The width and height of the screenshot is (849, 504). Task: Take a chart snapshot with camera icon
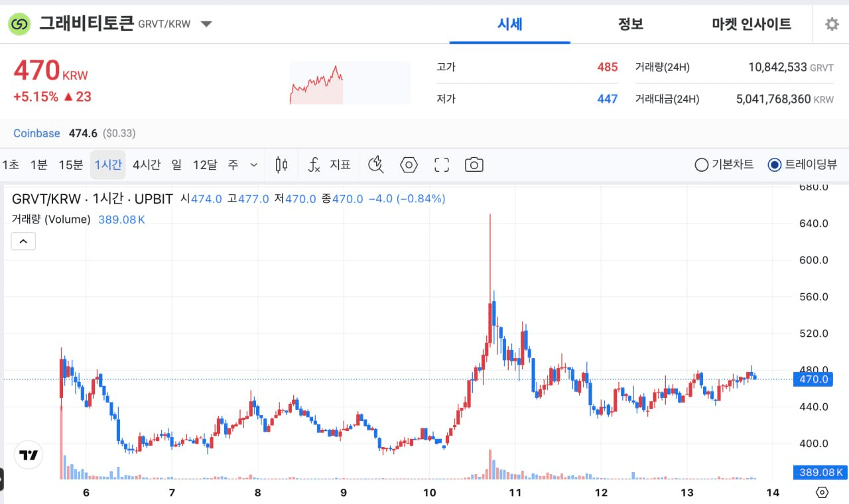click(474, 165)
